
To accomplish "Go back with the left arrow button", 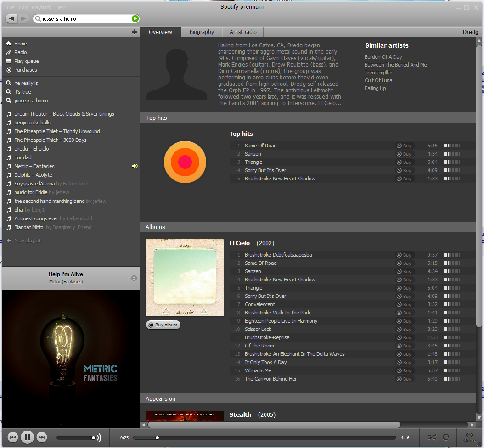I will coord(12,18).
